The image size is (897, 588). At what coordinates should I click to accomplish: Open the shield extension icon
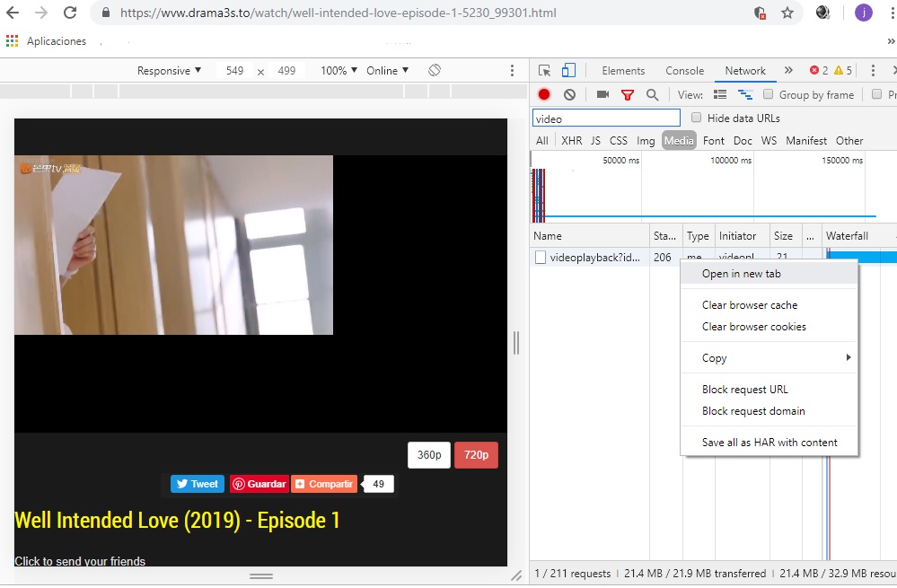click(x=760, y=13)
